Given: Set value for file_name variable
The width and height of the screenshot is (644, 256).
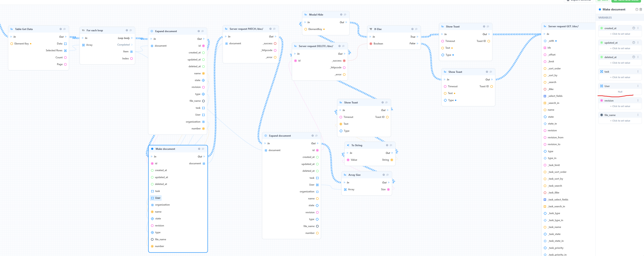Looking at the screenshot, I should click(620, 121).
